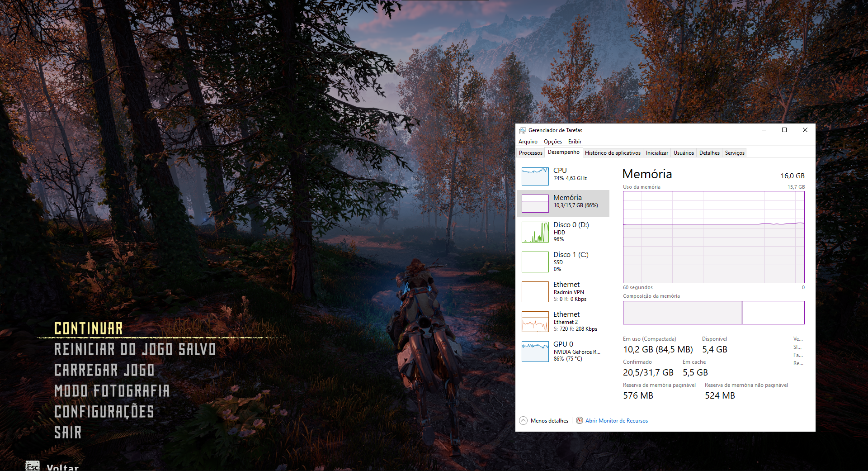Select Ethernet 2 network graph thumbnail
This screenshot has width=868, height=471.
(535, 321)
